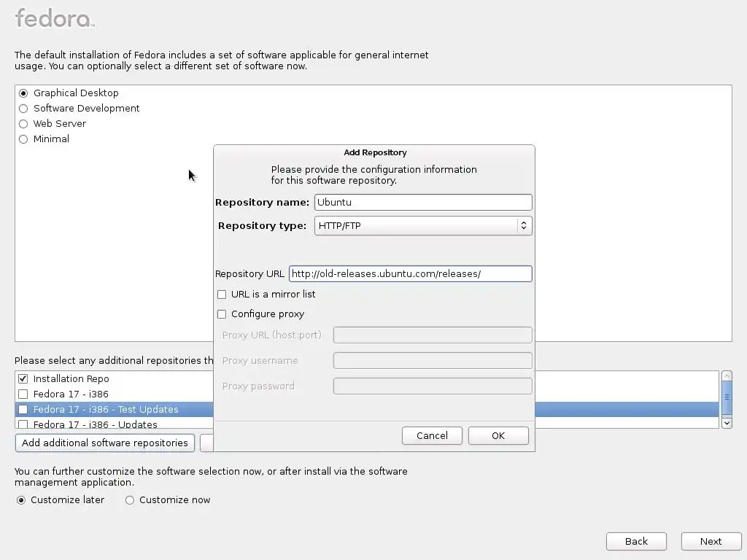
Task: Click the repository list scrollbar thumb
Action: coord(727,397)
